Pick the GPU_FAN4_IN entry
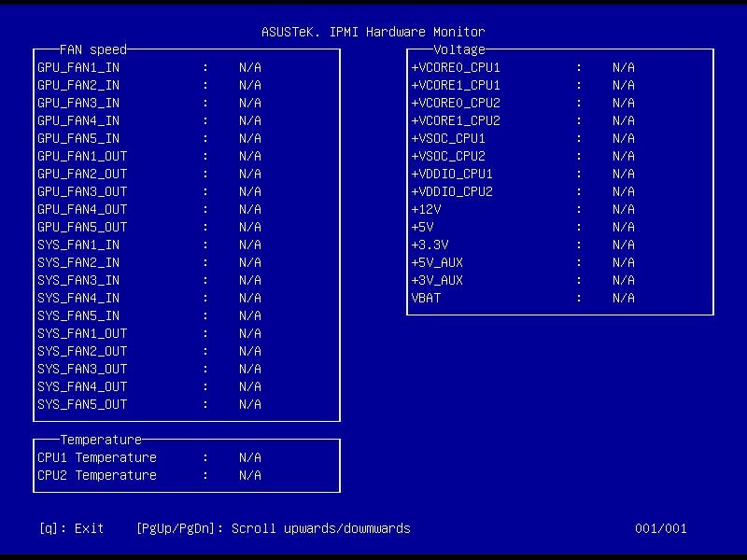 tap(78, 120)
